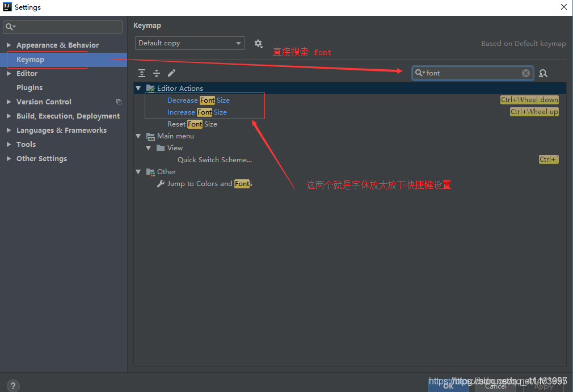The image size is (573, 392).
Task: Expand the Tools section arrow
Action: (9, 144)
